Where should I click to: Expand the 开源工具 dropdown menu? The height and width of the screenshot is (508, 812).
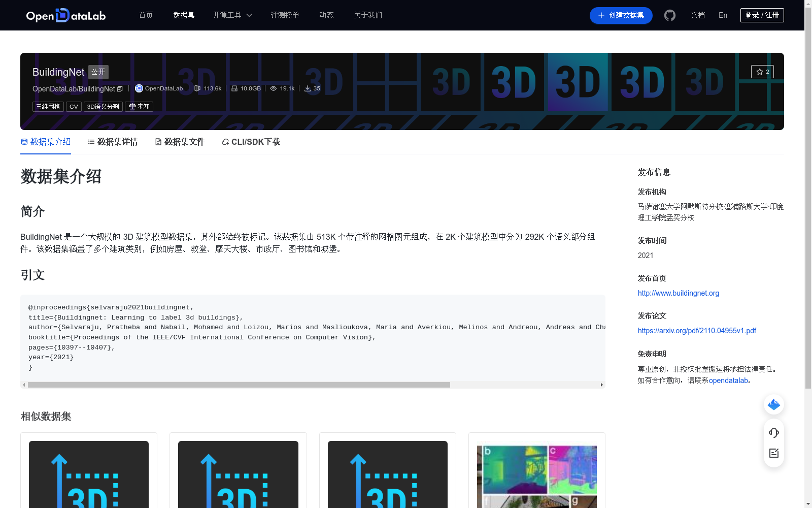(232, 15)
